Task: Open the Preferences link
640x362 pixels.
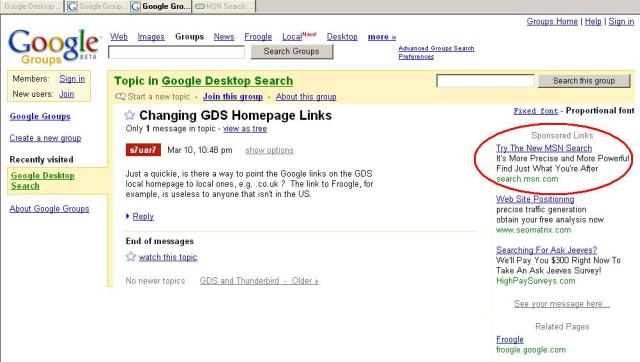Action: (x=416, y=56)
